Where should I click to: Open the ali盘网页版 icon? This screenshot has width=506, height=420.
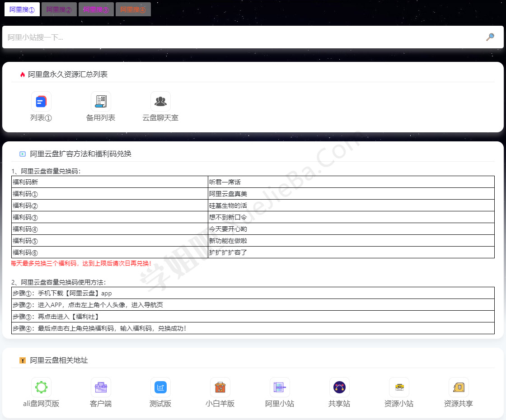[x=41, y=387]
